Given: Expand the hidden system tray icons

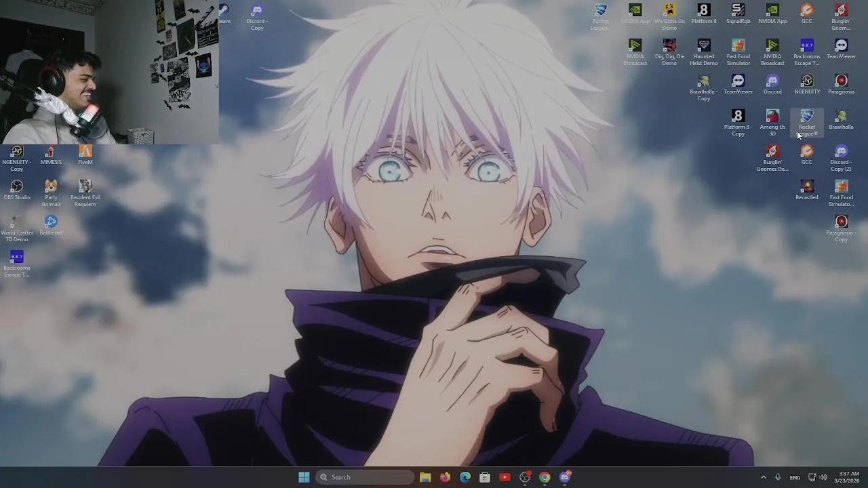Looking at the screenshot, I should click(763, 477).
